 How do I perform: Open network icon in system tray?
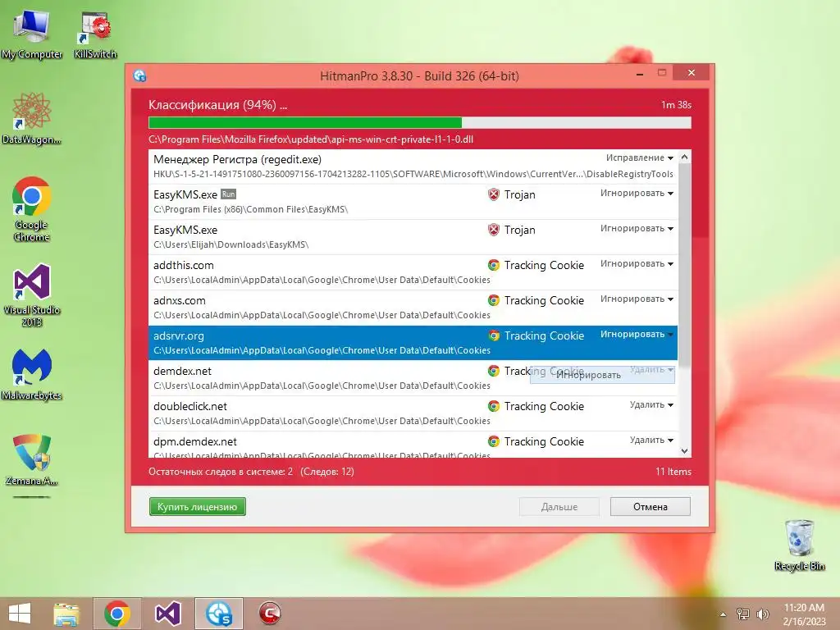pyautogui.click(x=743, y=614)
